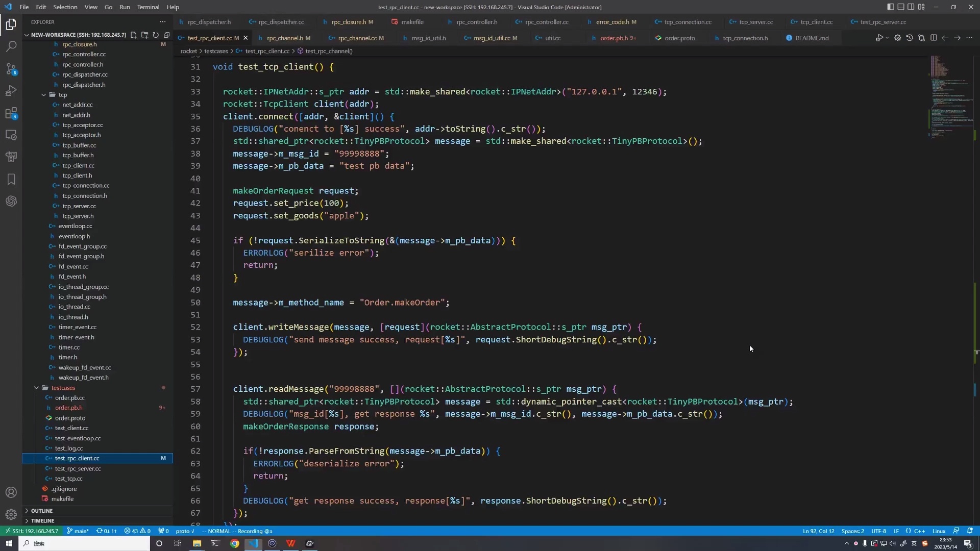Expand the OUTLINE section in the sidebar
The image size is (980, 551).
(41, 511)
